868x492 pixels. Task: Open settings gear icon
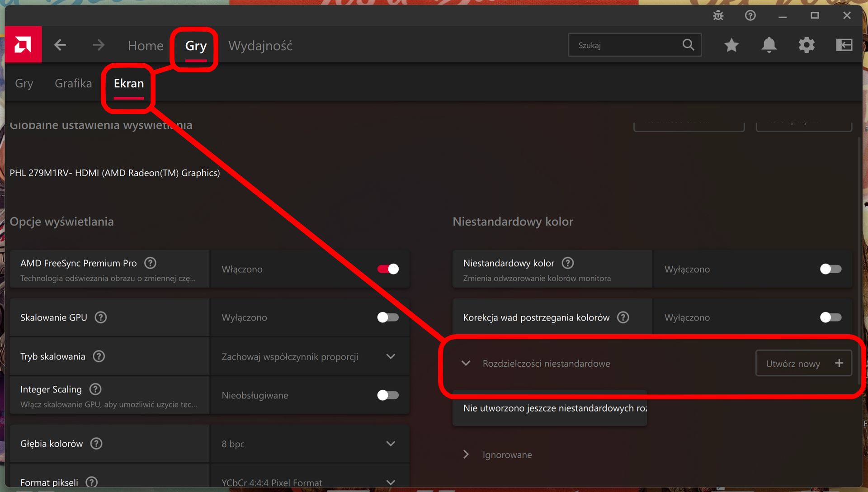click(x=806, y=45)
